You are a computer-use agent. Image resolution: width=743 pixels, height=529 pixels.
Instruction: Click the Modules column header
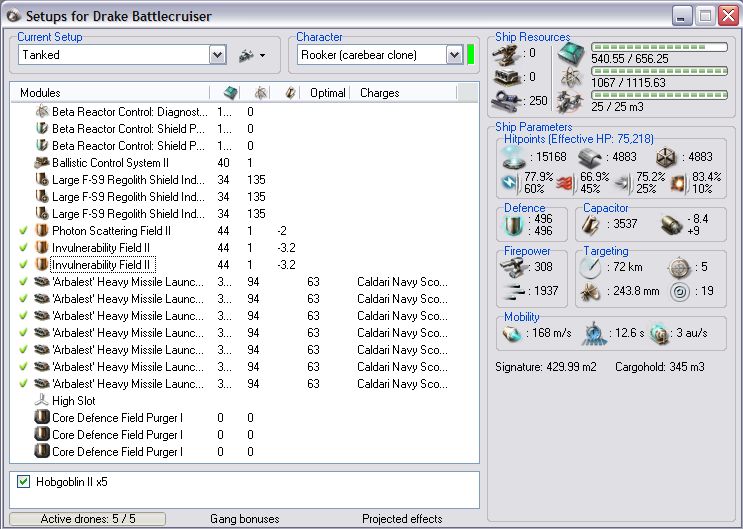coord(40,93)
